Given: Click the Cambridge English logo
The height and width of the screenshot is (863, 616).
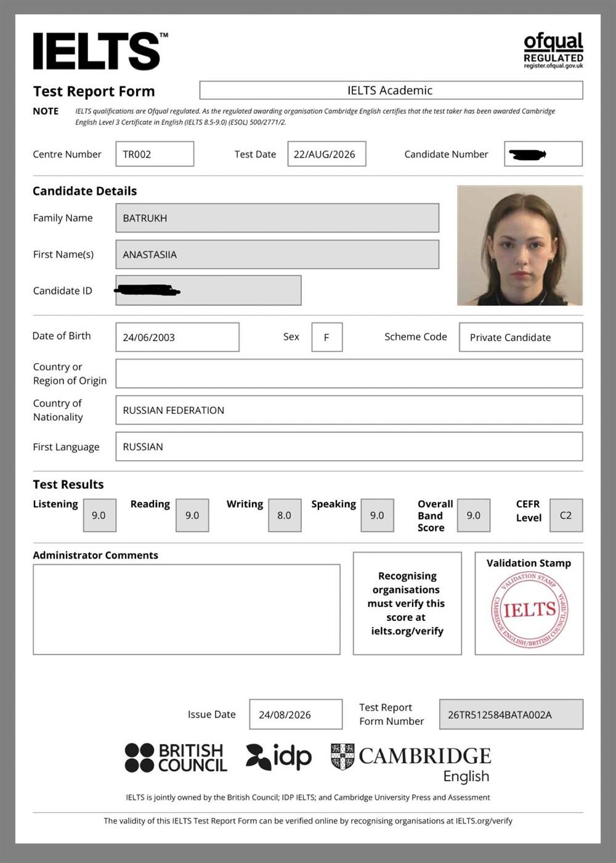Looking at the screenshot, I should point(411,763).
